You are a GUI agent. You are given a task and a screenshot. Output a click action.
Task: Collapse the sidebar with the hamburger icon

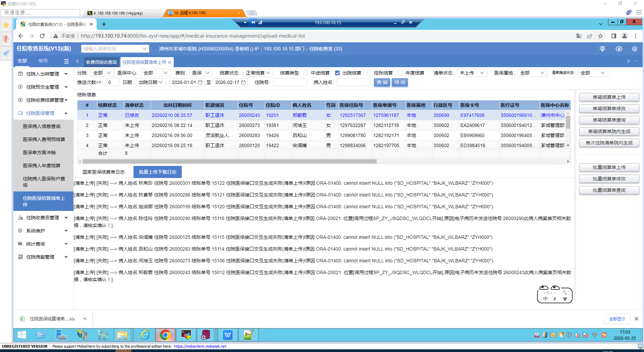[x=66, y=61]
